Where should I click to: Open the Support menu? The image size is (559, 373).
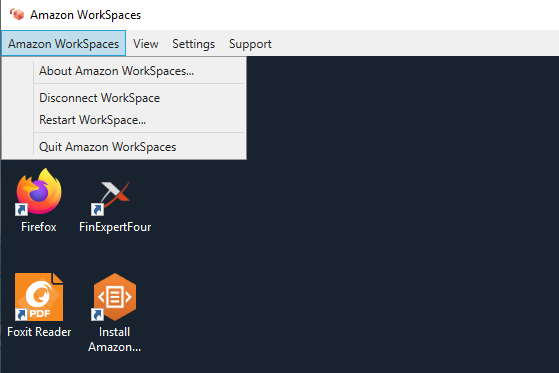point(250,44)
